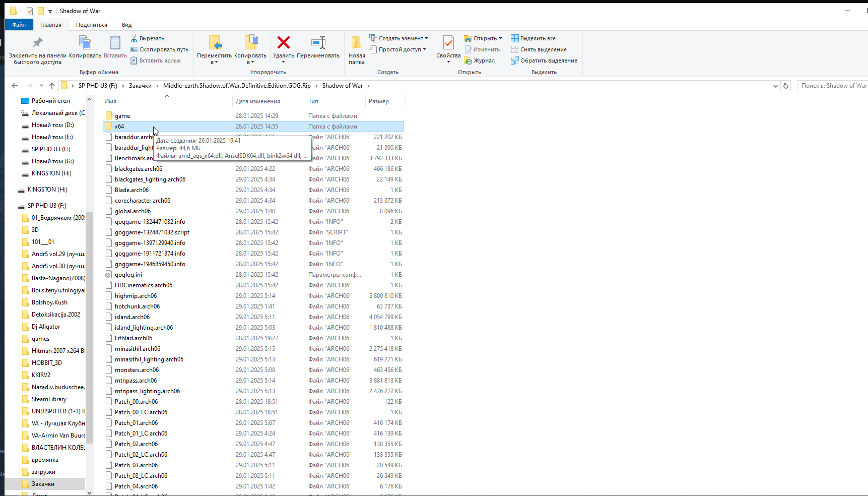Expand chevron after SP PHD U3 (F:) breadcrumb
The height and width of the screenshot is (496, 868).
point(123,86)
